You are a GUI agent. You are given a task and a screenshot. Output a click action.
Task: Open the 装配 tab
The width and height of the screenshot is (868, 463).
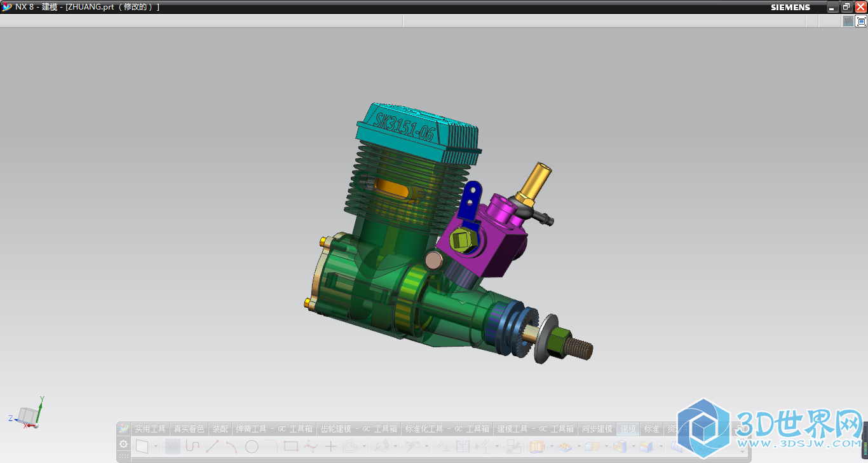point(220,429)
